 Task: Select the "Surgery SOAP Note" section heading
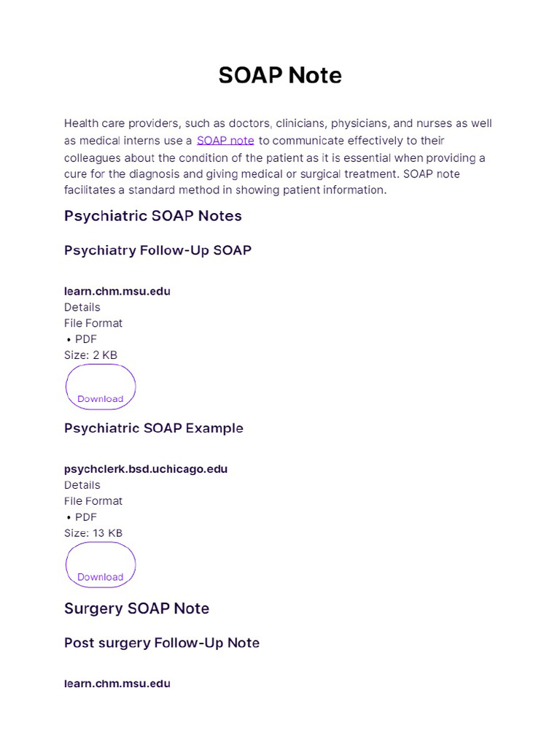point(136,608)
